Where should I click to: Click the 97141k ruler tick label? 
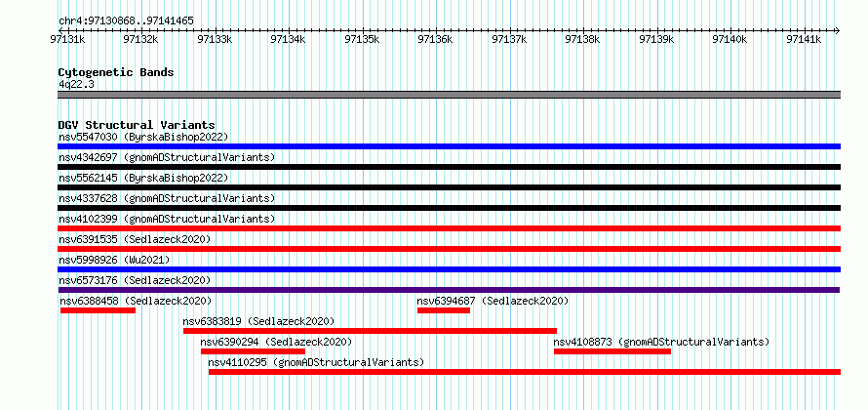[x=804, y=39]
